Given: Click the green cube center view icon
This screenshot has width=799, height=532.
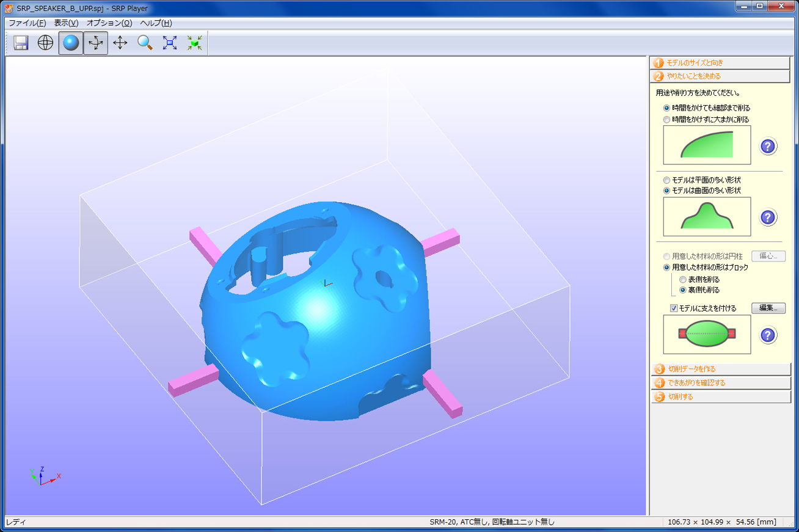Looking at the screenshot, I should 194,43.
